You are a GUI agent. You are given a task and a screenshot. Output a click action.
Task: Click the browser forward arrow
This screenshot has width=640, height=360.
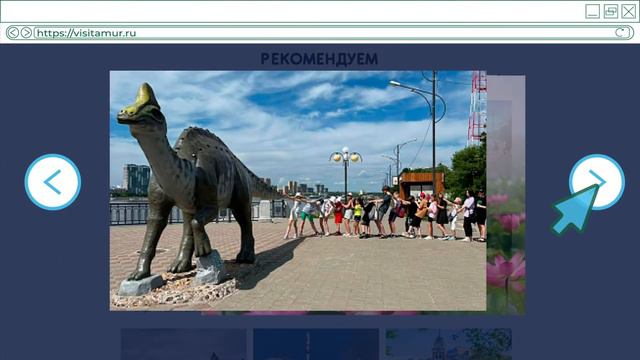pyautogui.click(x=26, y=33)
